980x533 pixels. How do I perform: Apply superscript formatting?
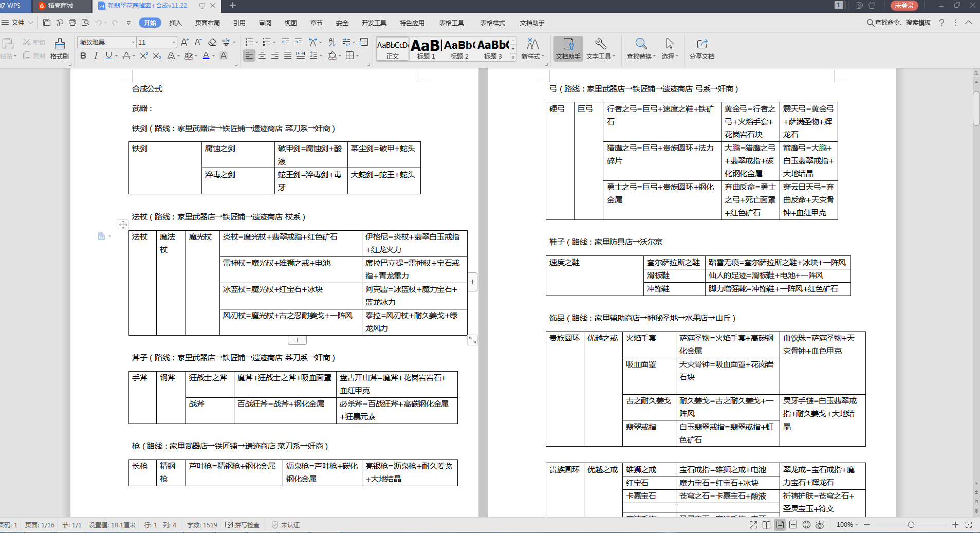(x=144, y=56)
